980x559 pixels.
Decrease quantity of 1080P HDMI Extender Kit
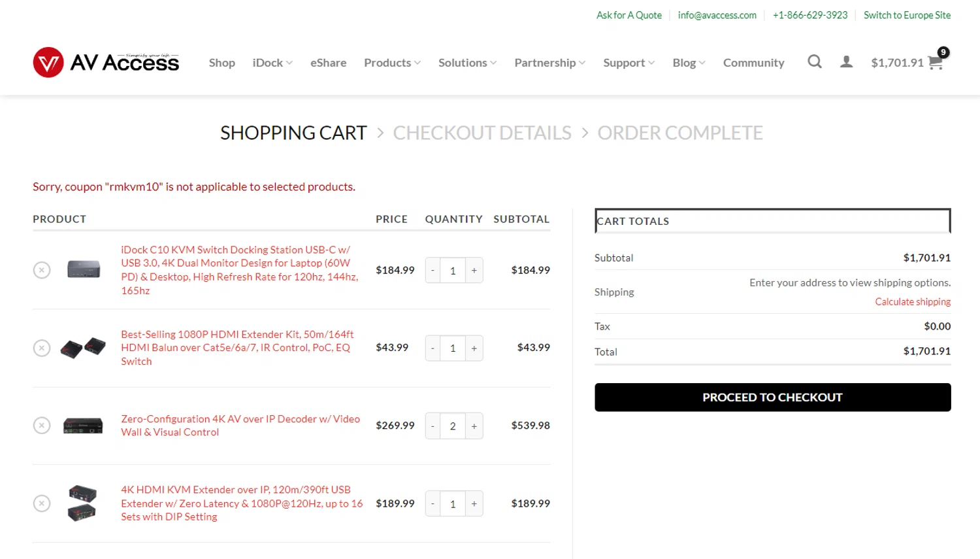433,348
